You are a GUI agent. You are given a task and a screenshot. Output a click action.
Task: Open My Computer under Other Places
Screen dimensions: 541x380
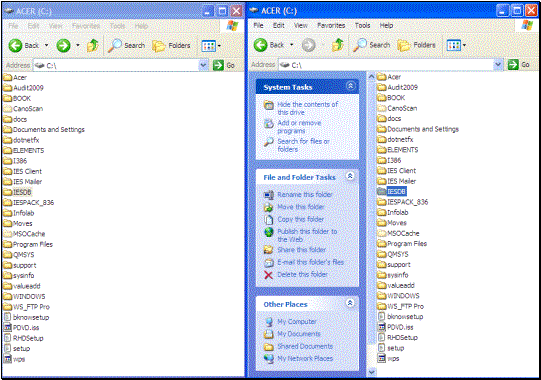[x=291, y=321]
